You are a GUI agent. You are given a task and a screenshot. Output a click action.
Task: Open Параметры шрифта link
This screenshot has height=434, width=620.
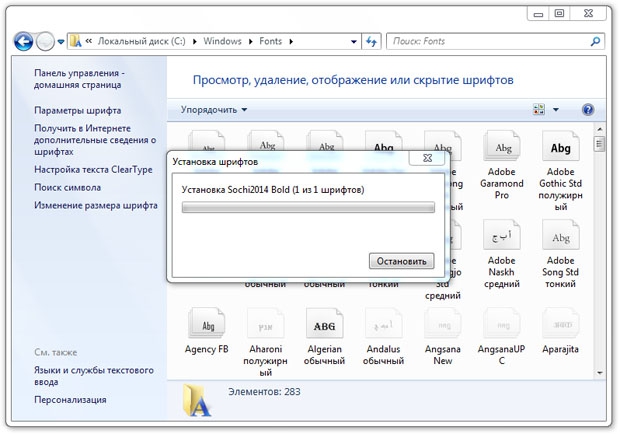pyautogui.click(x=77, y=110)
